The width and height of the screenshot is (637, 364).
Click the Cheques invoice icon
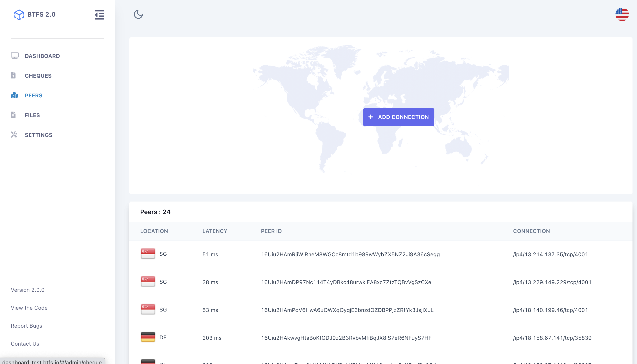point(13,75)
